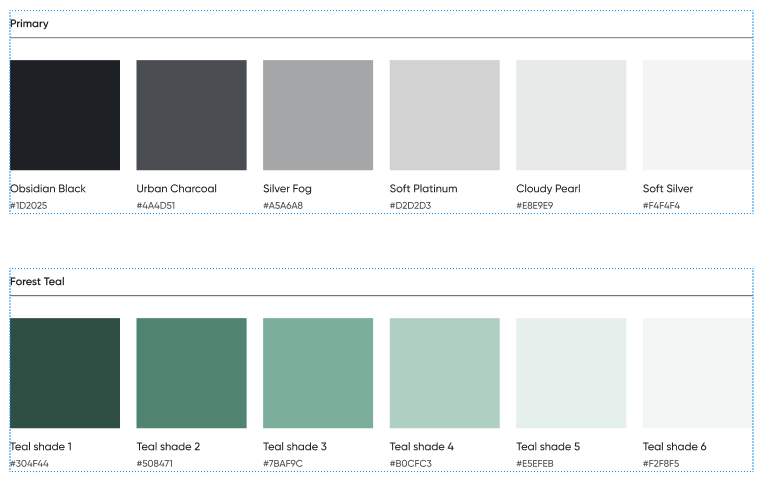Click the Teal shade 5 label

(548, 447)
